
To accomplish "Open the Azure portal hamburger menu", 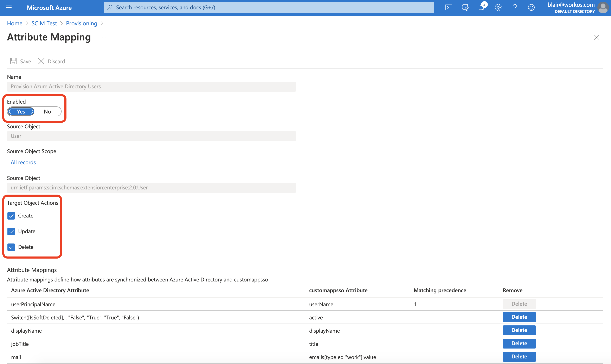I will 9,7.
